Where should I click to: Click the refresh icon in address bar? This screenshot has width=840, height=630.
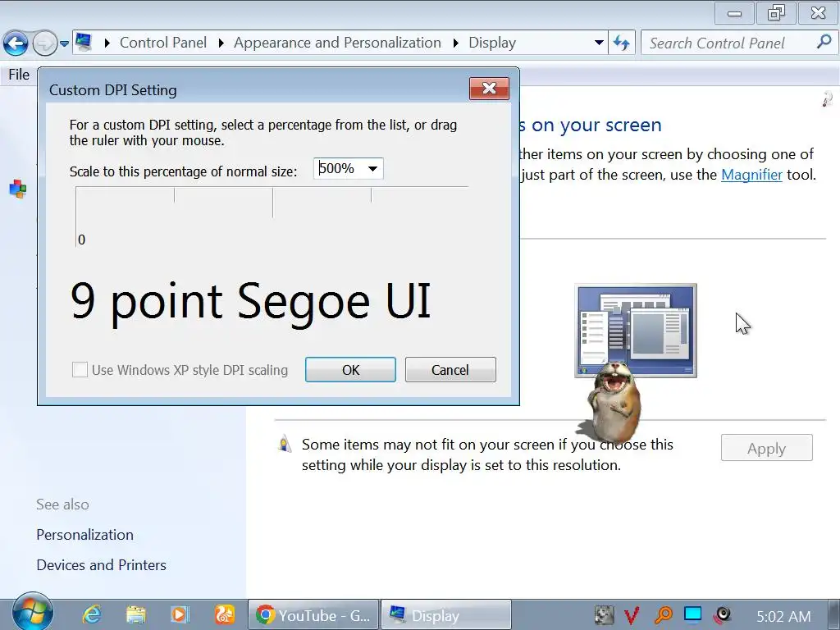click(x=622, y=43)
